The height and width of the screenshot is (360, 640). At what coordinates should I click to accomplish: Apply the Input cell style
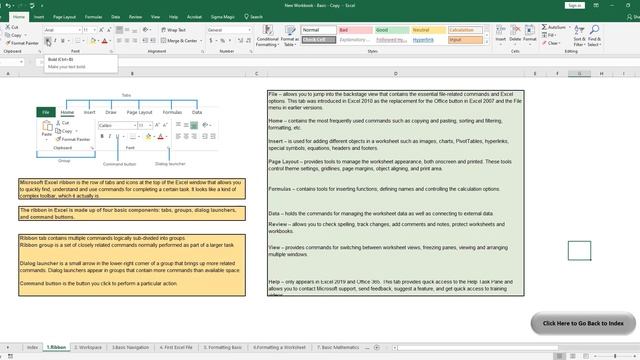(x=465, y=40)
